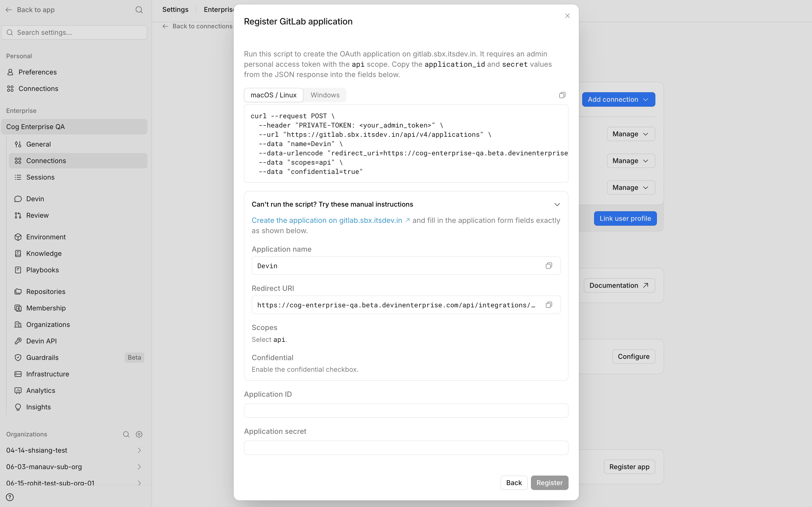Close the Register GitLab application dialog
Image resolution: width=812 pixels, height=507 pixels.
[x=567, y=16]
